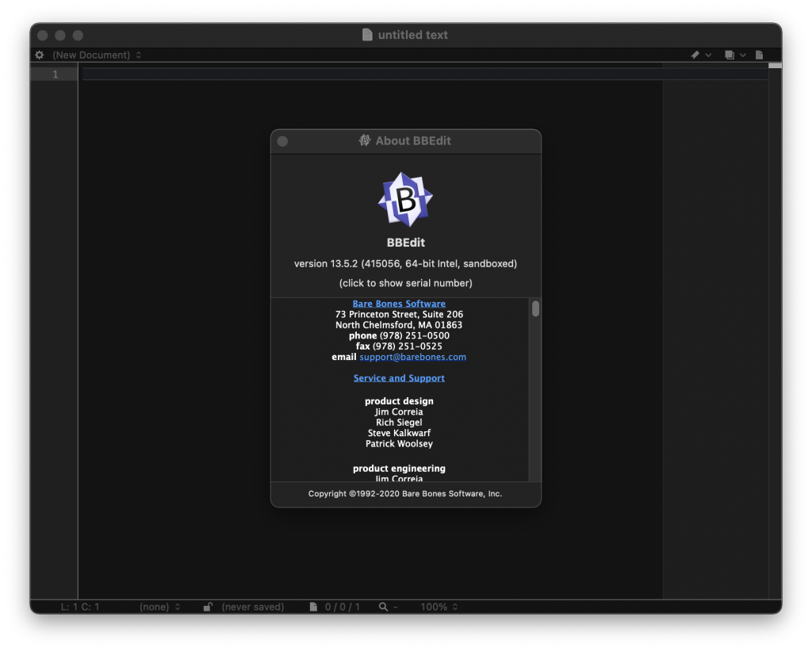Viewport: 812px width, 651px height.
Task: Click the product design heading
Action: (399, 401)
